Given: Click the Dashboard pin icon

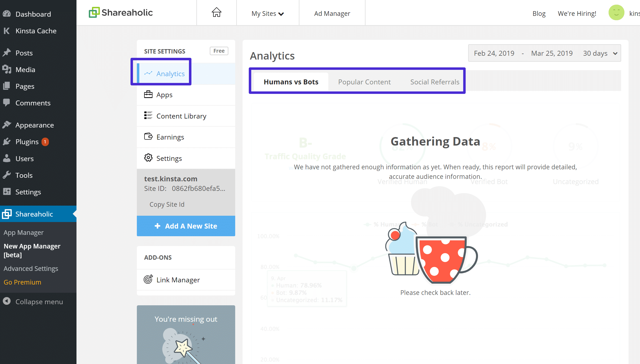Looking at the screenshot, I should tap(7, 14).
